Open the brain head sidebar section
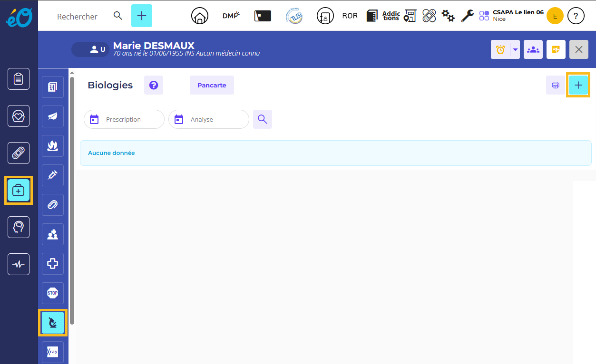596x364 pixels. 19,227
